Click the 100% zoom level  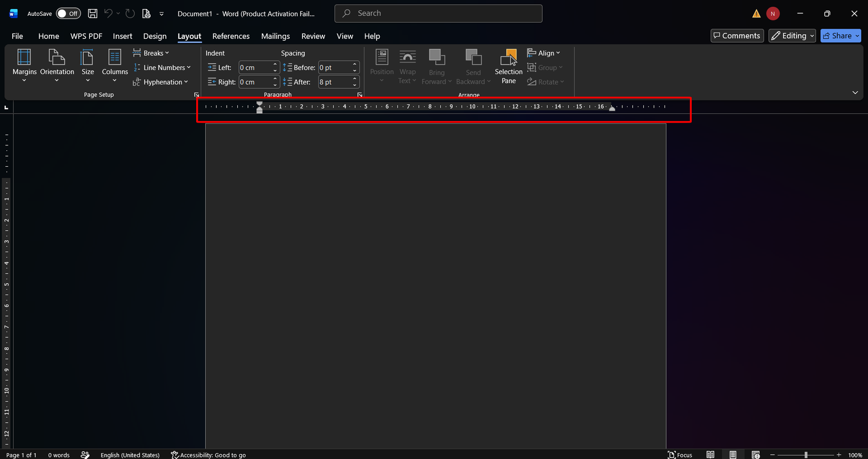[855, 455]
